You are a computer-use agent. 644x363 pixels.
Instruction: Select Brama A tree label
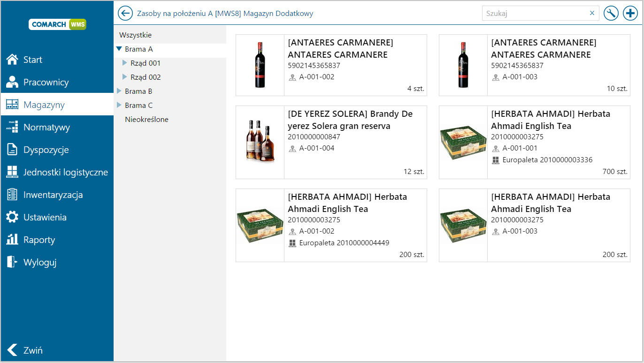[x=138, y=49]
